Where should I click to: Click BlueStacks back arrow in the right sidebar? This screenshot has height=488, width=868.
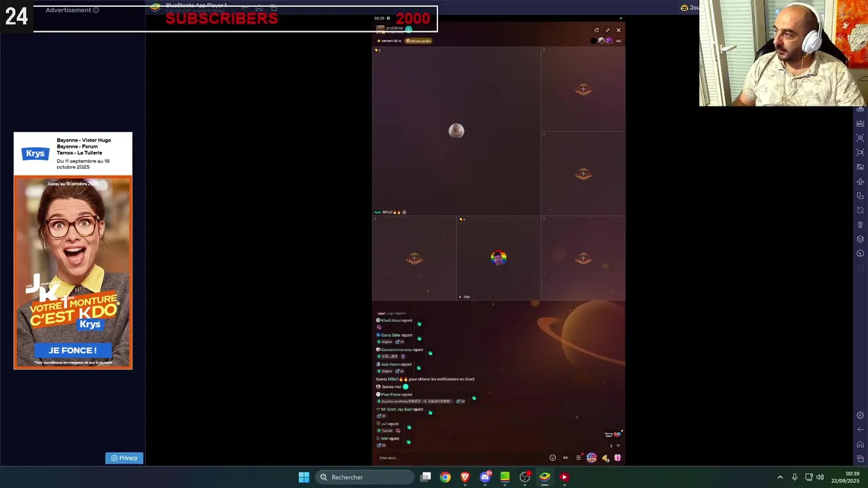click(861, 430)
